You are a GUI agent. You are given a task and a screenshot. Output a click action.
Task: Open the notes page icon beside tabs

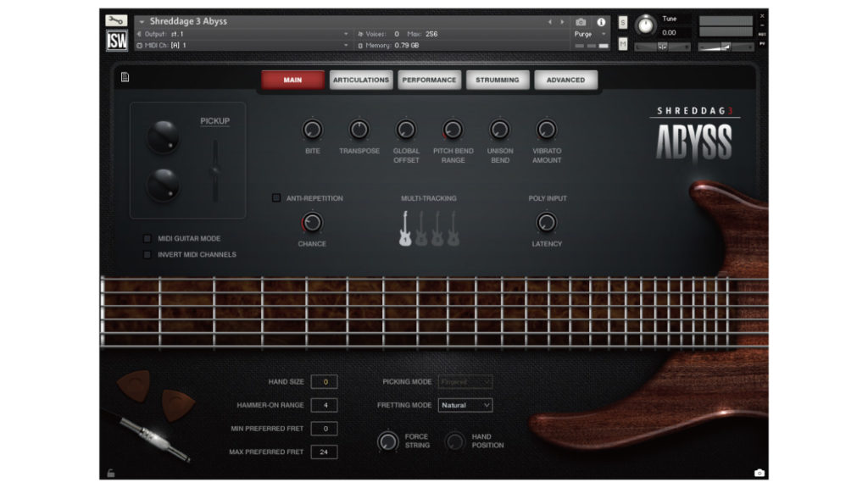tap(125, 77)
